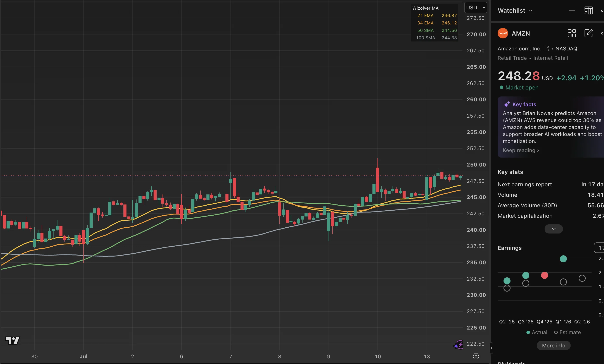Click the Q2 '26 estimate circle

pyautogui.click(x=582, y=278)
